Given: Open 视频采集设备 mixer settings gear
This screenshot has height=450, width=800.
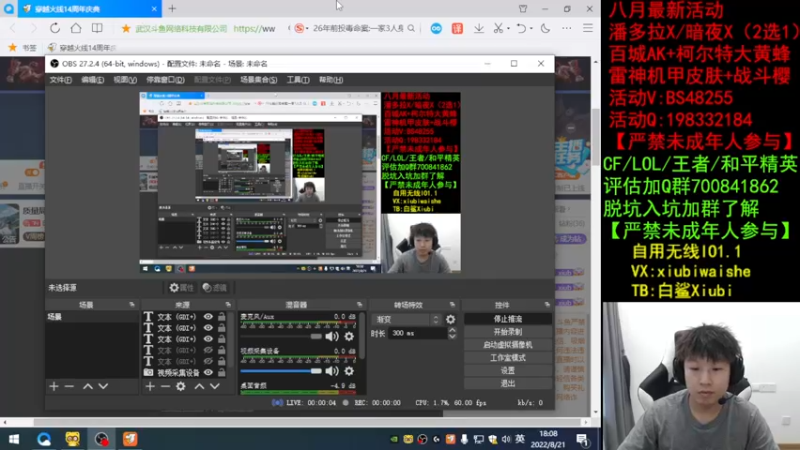Looking at the screenshot, I should [349, 371].
